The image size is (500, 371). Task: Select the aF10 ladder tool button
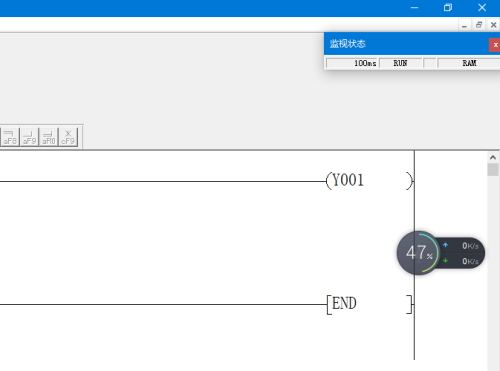(49, 137)
